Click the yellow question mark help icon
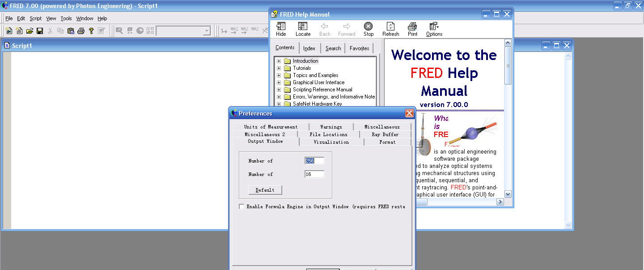644x270 pixels. (x=91, y=31)
